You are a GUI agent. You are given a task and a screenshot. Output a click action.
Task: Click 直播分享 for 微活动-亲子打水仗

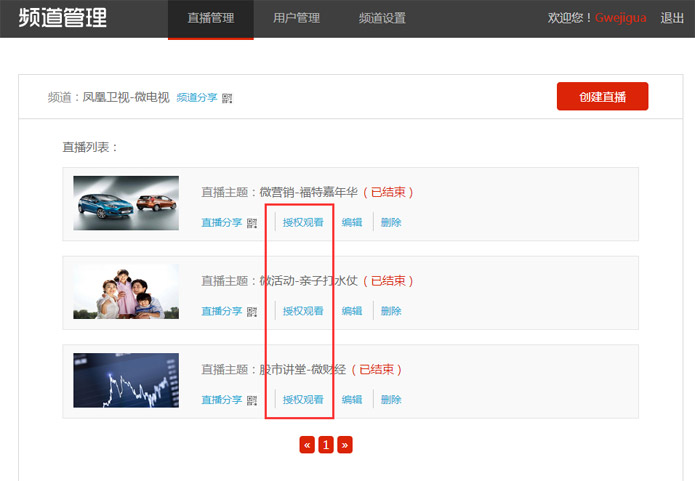222,311
